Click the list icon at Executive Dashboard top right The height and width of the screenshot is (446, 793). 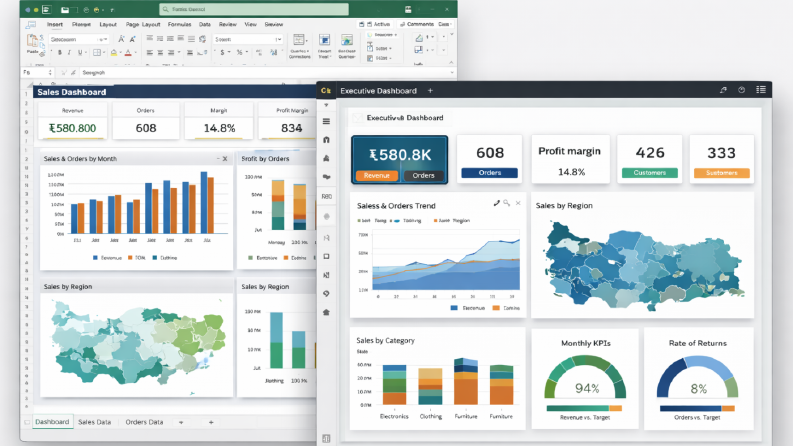761,90
